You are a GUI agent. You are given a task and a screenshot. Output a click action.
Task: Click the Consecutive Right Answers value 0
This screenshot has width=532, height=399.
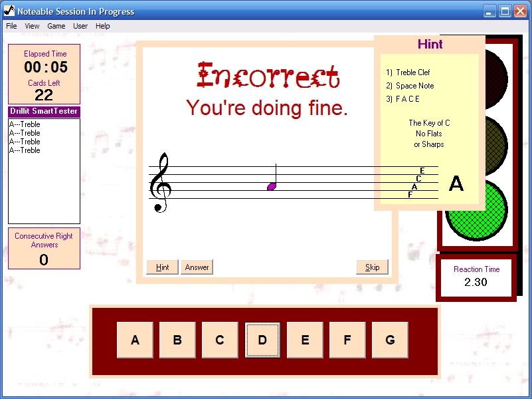[44, 260]
